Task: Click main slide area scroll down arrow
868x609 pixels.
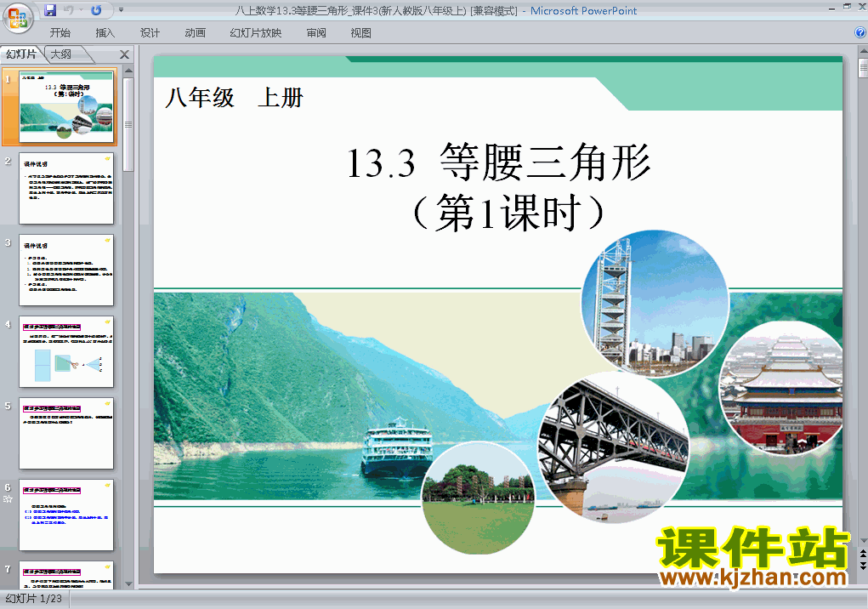Action: (863, 540)
